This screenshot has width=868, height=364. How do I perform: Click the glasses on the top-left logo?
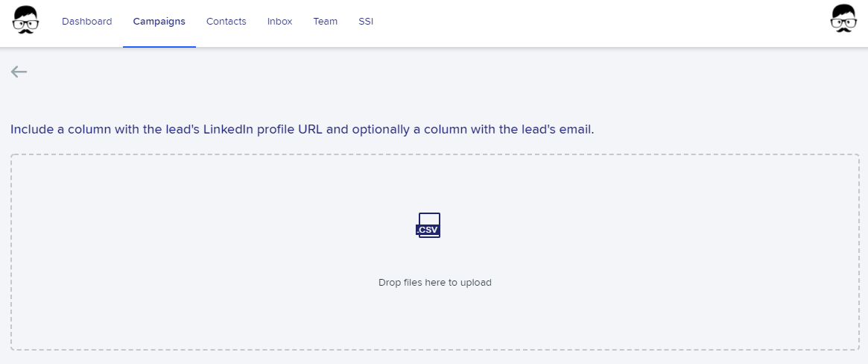[25, 24]
